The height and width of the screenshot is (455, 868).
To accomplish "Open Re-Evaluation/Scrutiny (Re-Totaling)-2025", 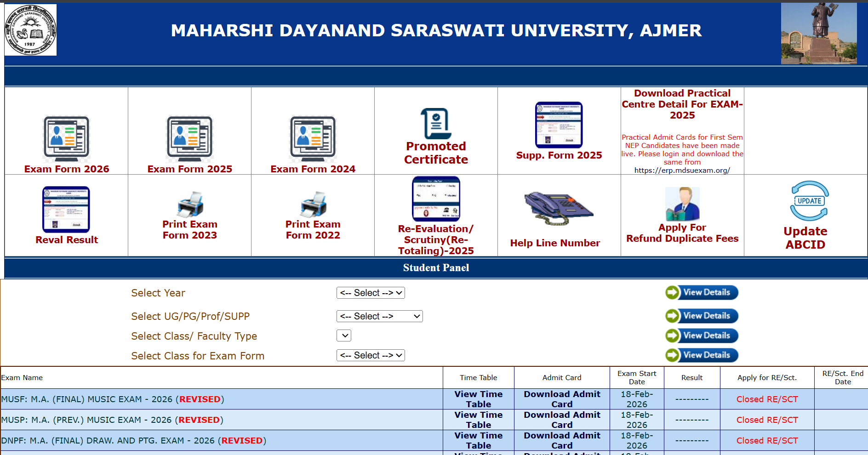I will (435, 199).
